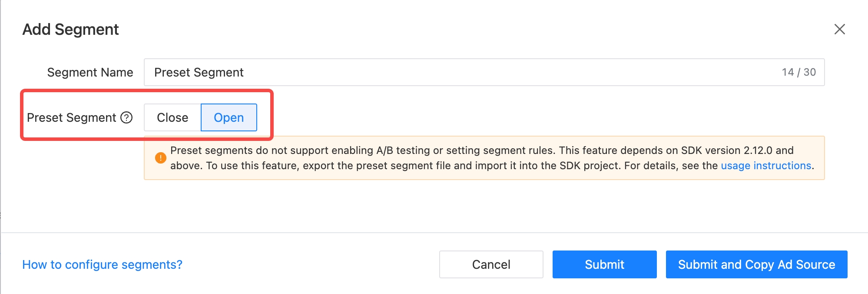Viewport: 868px width, 294px height.
Task: Click the text "Preset Segment" inside the name field
Action: 199,72
